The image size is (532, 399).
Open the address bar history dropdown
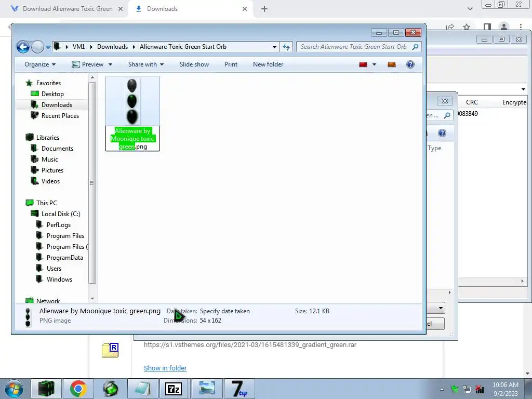[x=274, y=47]
